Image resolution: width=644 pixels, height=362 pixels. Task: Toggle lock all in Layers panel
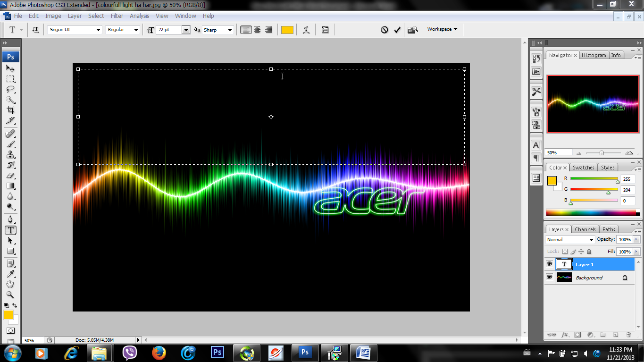[589, 252]
